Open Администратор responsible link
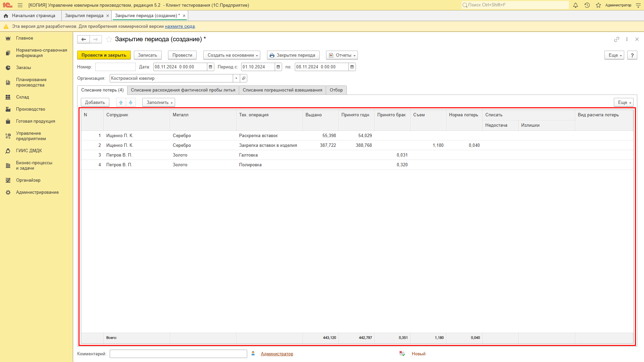644x362 pixels. coord(277,354)
